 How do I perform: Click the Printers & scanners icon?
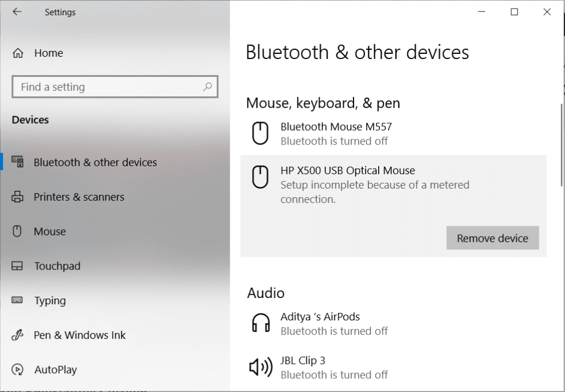(x=18, y=197)
